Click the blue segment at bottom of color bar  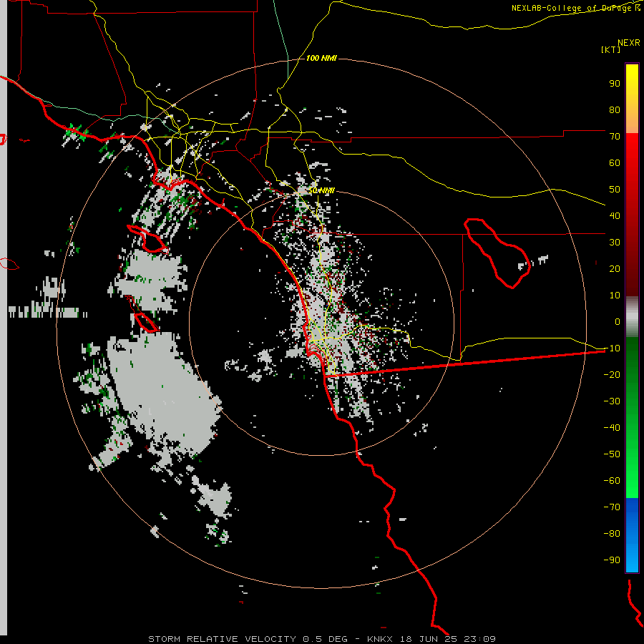632,535
